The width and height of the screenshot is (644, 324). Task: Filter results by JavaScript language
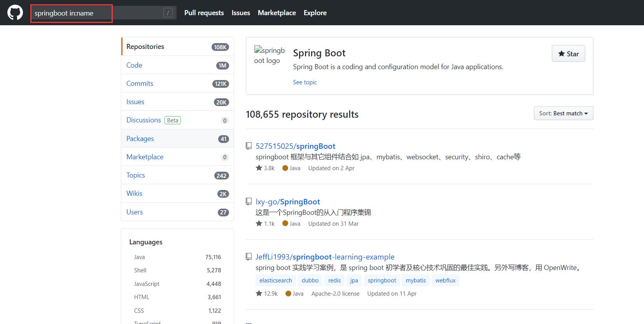pos(147,284)
